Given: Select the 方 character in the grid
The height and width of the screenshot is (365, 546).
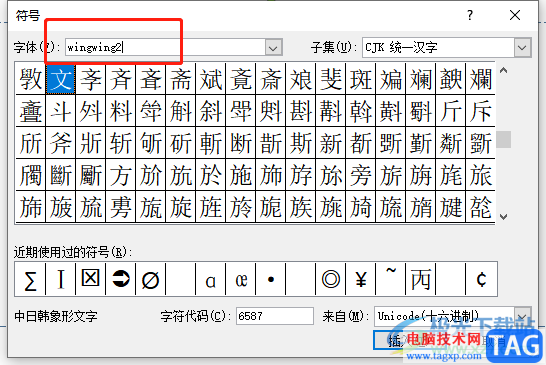Looking at the screenshot, I should pyautogui.click(x=120, y=175).
